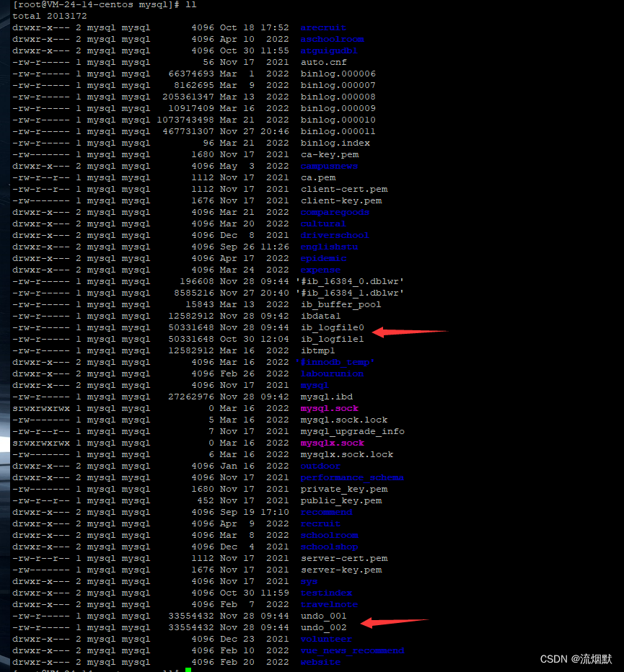Select the binlog.000008 file name
Image resolution: width=624 pixels, height=672 pixels.
click(x=338, y=97)
